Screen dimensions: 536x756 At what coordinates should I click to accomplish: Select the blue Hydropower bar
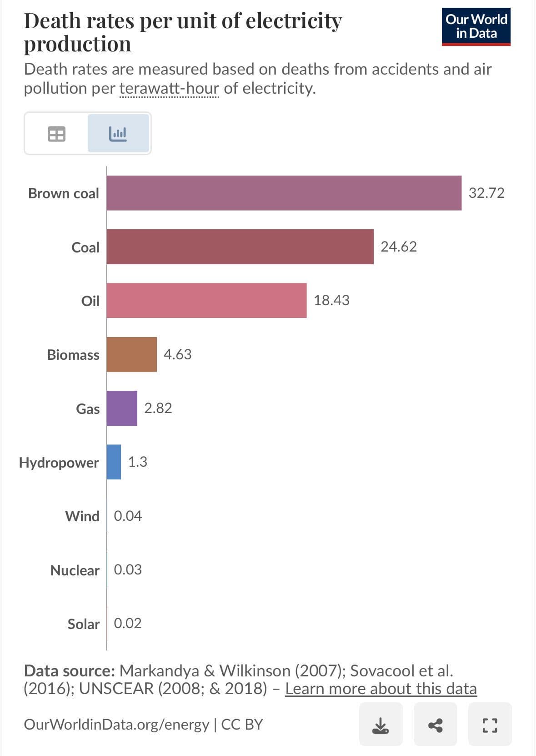point(114,462)
